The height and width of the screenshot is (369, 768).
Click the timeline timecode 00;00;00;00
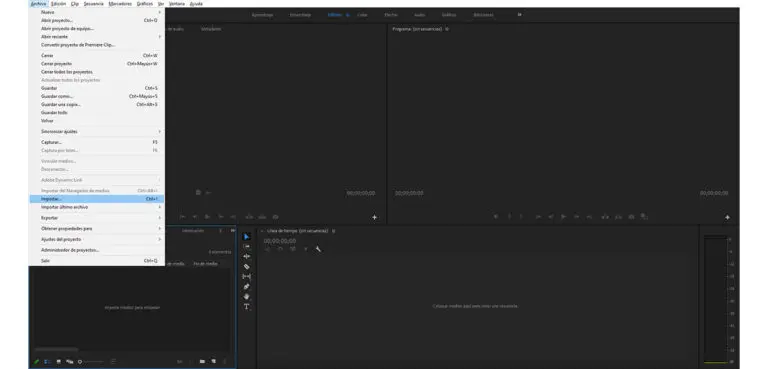(280, 241)
